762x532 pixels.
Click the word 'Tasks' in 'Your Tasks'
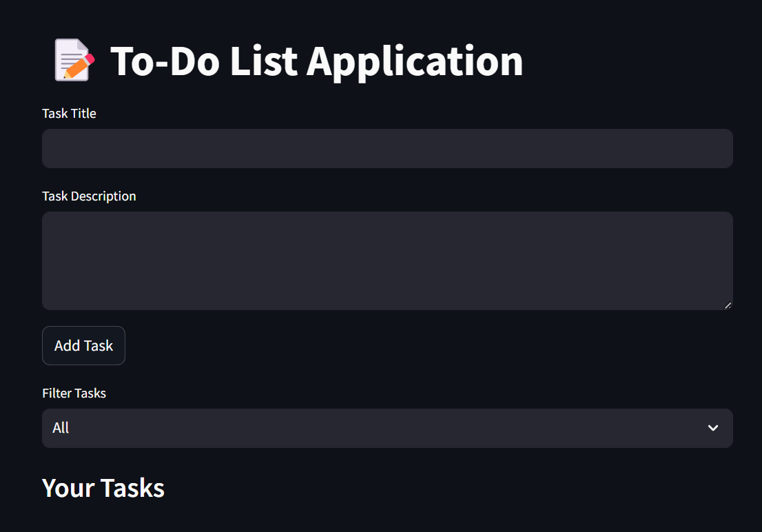[133, 487]
